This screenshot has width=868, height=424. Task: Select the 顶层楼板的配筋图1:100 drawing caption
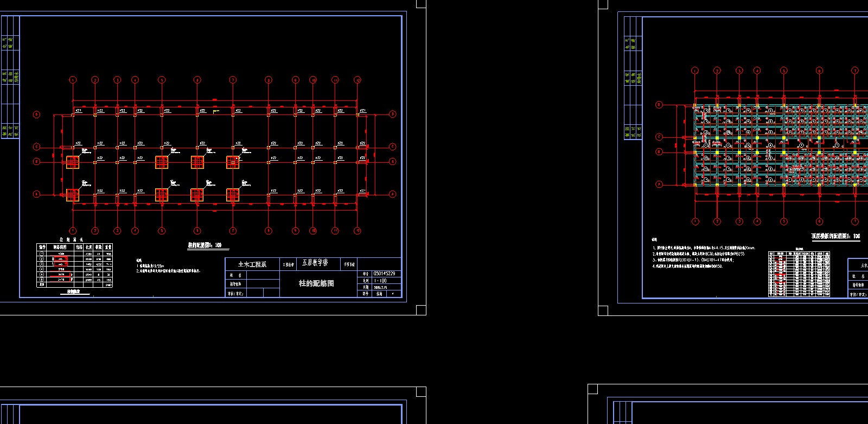coord(835,236)
